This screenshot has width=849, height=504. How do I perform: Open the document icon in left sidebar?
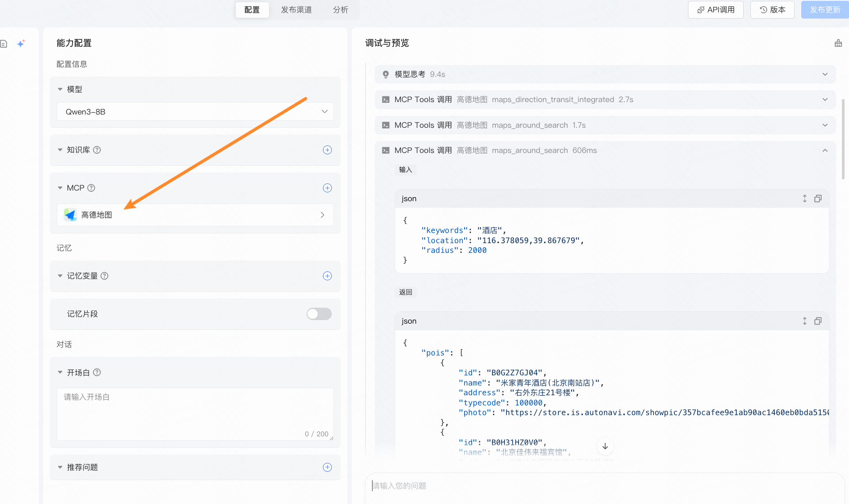click(4, 44)
